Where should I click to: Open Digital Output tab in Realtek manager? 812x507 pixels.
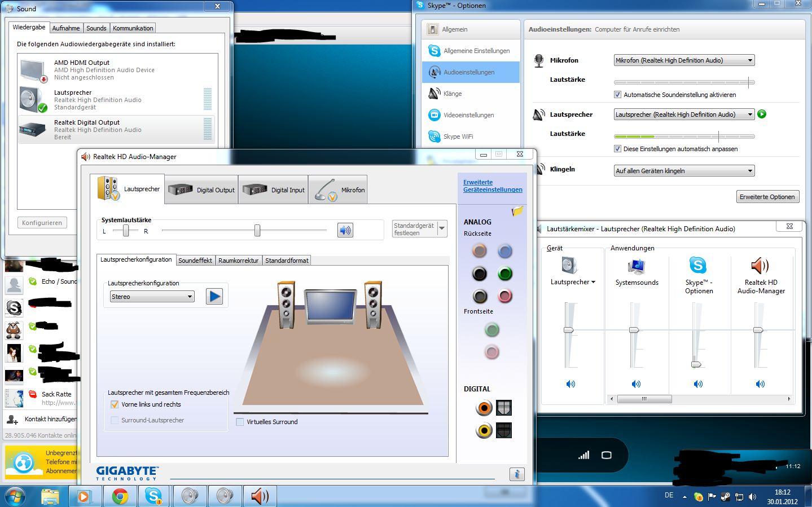coord(201,190)
